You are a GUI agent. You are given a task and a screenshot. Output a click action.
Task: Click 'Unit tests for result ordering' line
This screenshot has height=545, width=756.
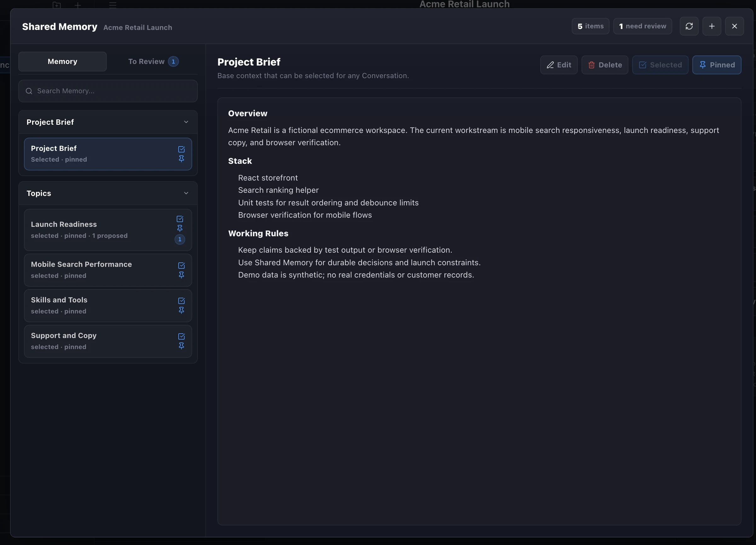point(328,203)
